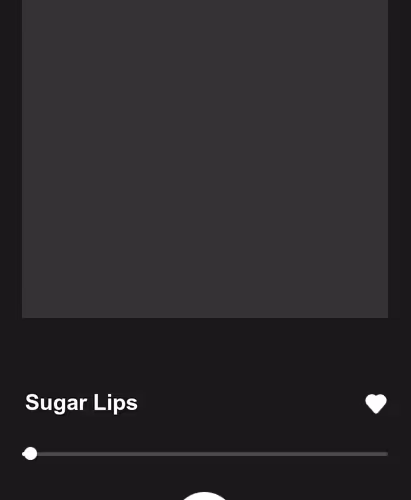Screen dimensions: 411x500
Task: Unlike Sugar Lips with the heart icon
Action: [x=376, y=404]
